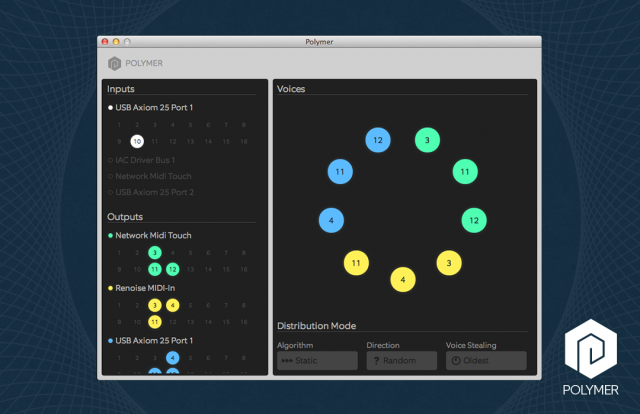Click green voice 11 in the Voices ring
The image size is (640, 414).
point(464,171)
